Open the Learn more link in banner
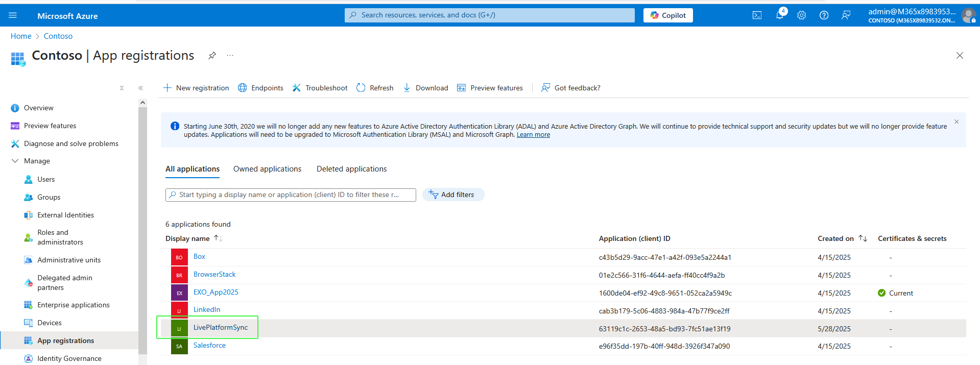Image resolution: width=980 pixels, height=365 pixels. click(533, 135)
